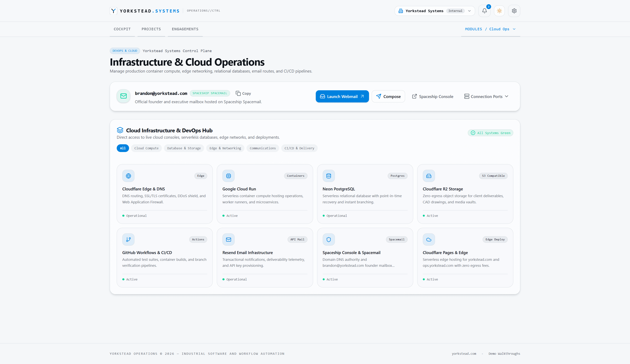Open the Cockpit tab
This screenshot has width=630, height=364.
tap(122, 29)
